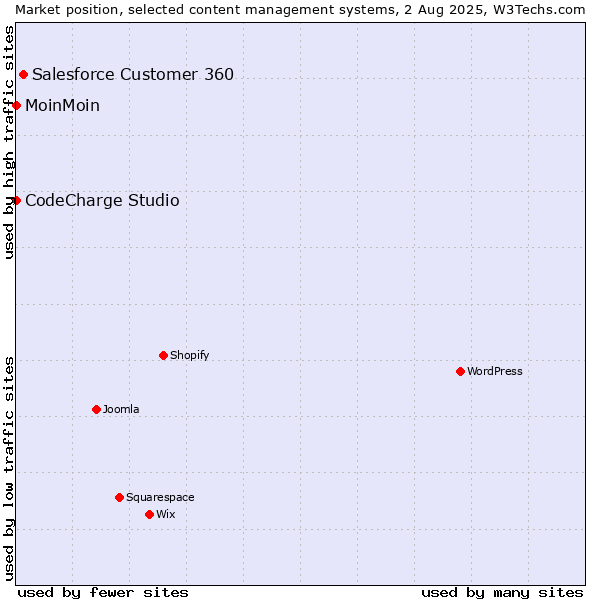The image size is (600, 600).
Task: Select the 'Joomla' label text
Action: (x=121, y=409)
